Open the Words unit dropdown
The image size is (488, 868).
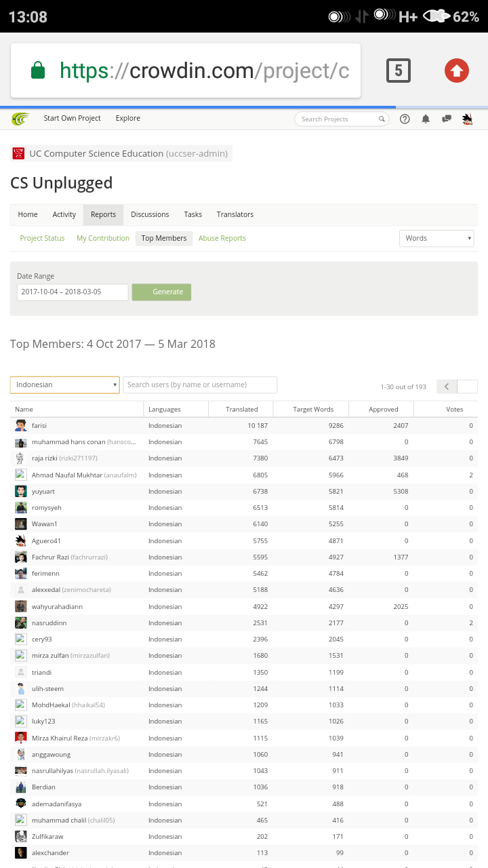tap(436, 238)
